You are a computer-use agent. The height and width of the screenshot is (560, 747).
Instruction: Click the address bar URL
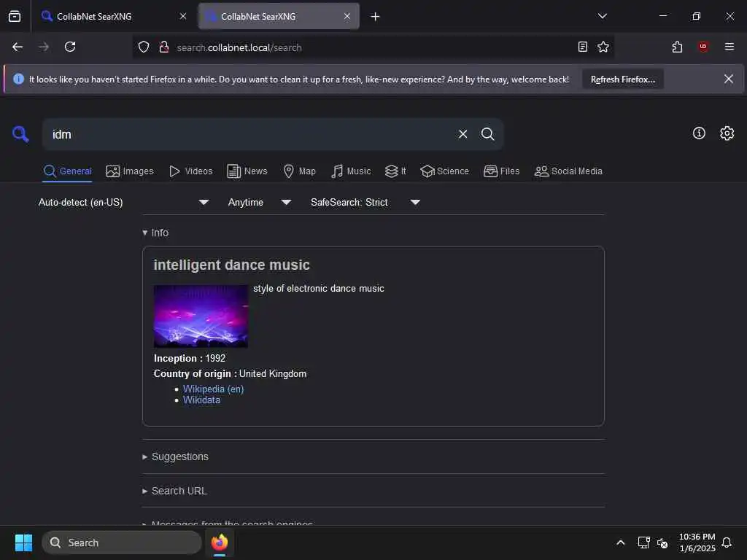[x=239, y=47]
